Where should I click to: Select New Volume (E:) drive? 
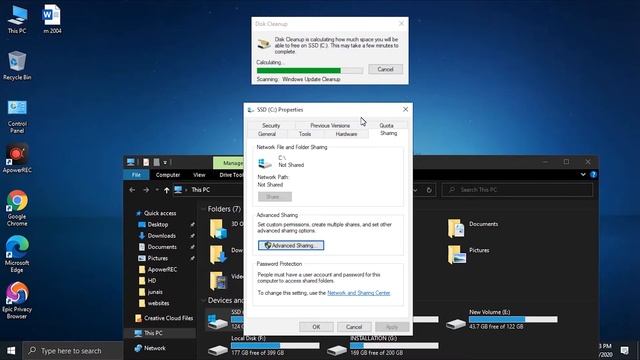(x=502, y=320)
